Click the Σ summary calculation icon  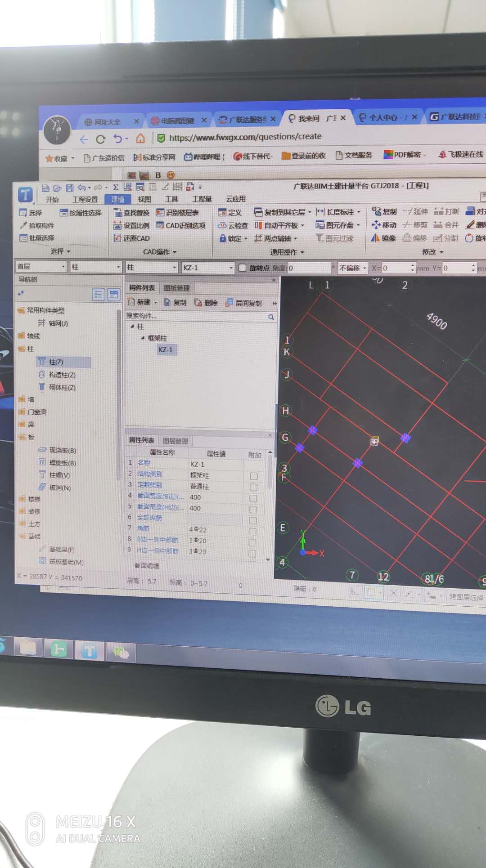[x=116, y=188]
